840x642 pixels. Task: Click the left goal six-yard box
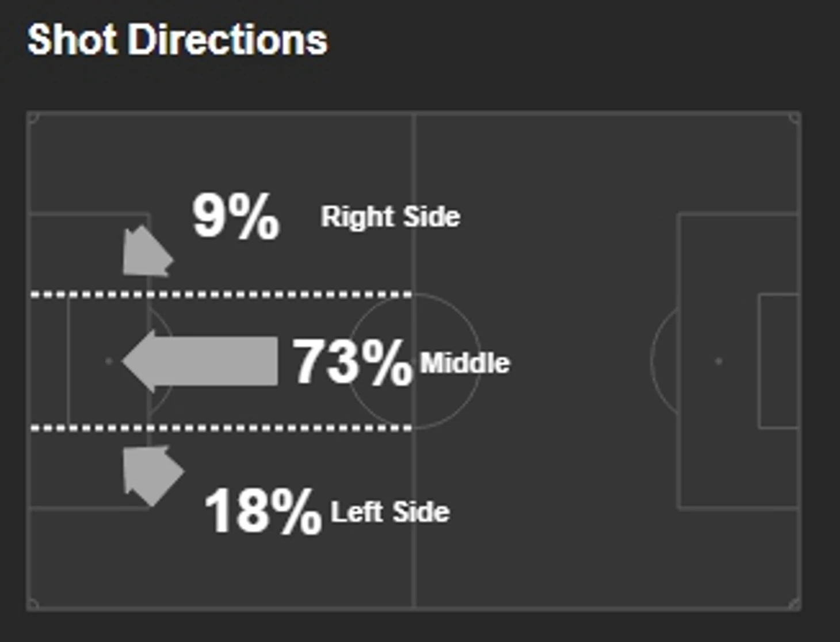48,361
